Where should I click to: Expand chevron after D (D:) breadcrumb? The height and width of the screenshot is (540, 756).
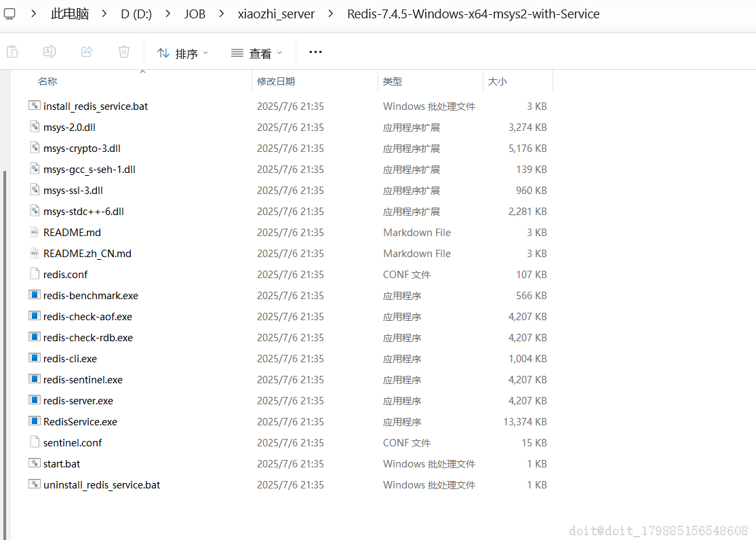[x=167, y=14]
